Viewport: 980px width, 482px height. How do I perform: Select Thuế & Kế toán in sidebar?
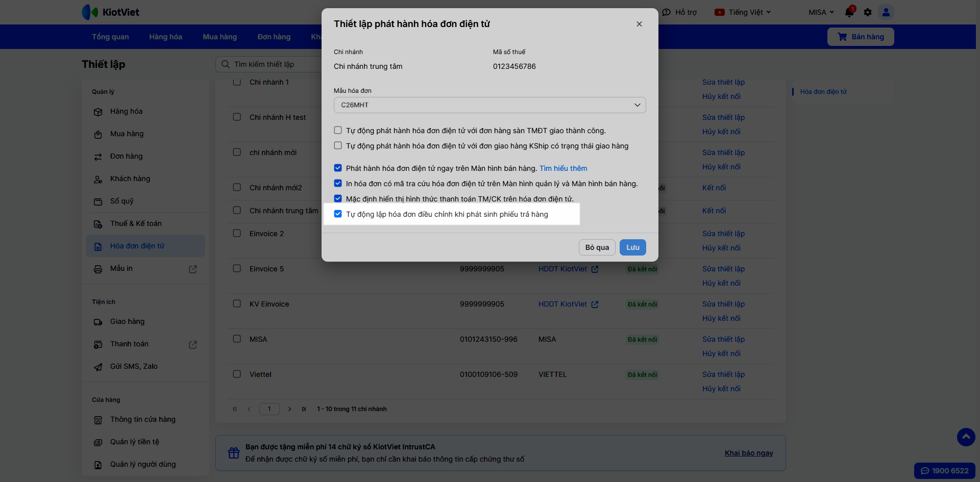tap(145, 223)
